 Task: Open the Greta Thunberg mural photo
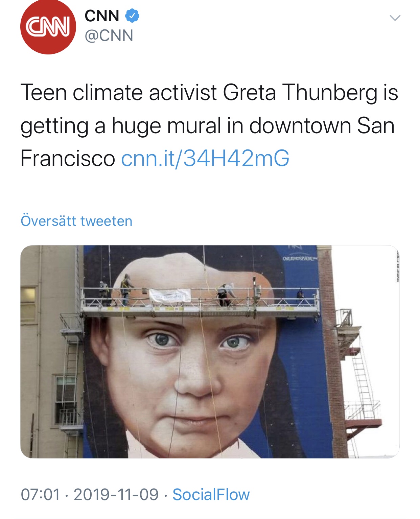(x=210, y=352)
